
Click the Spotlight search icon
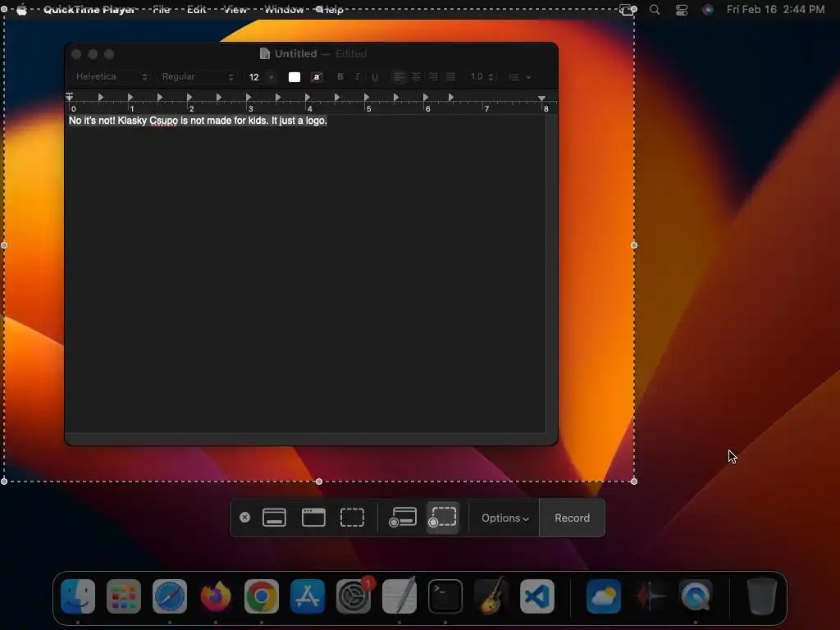pos(655,9)
